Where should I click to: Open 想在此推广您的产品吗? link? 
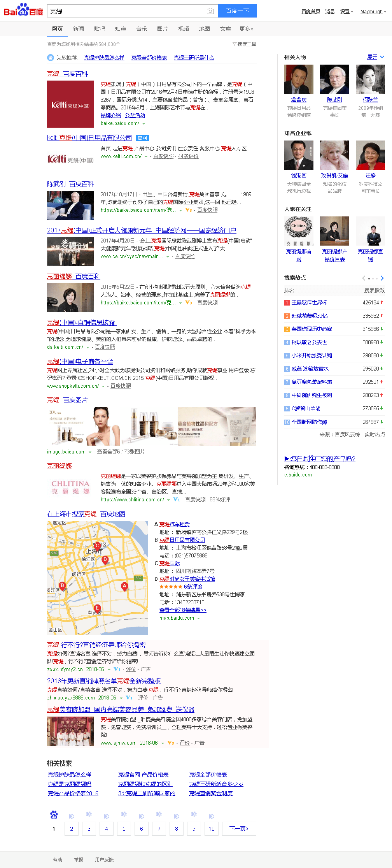320,459
